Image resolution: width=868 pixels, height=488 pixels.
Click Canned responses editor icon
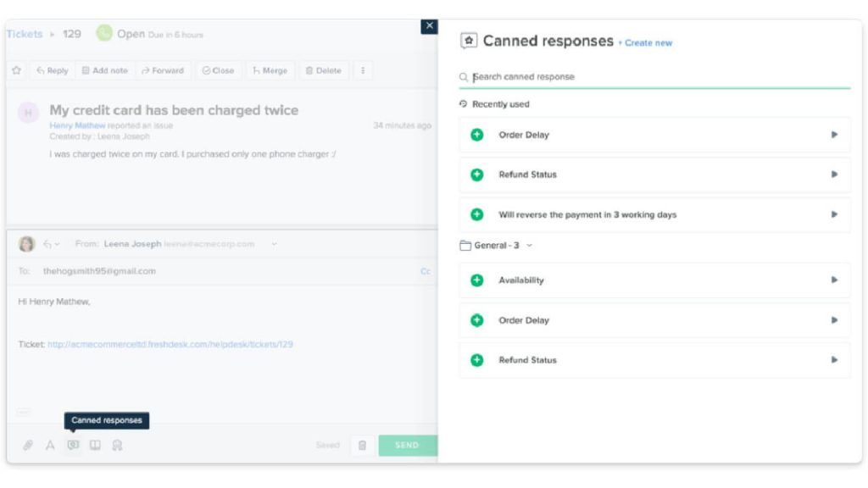[x=73, y=445]
